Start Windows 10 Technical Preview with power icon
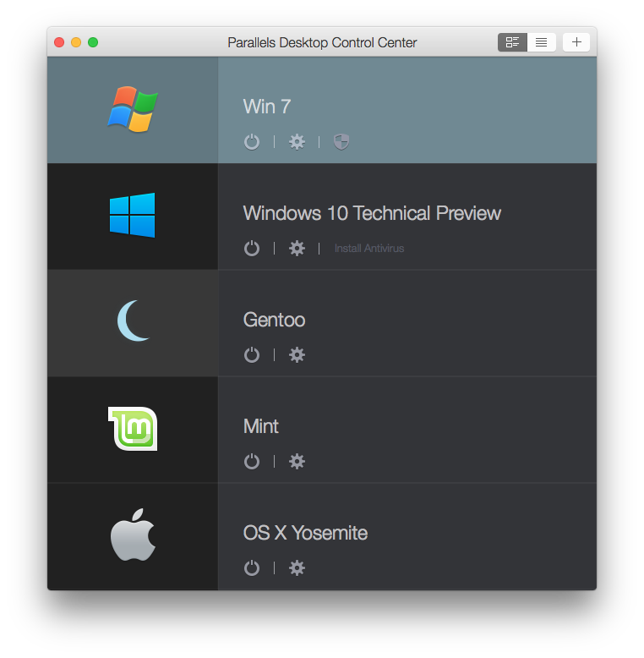The image size is (644, 658). (x=252, y=249)
